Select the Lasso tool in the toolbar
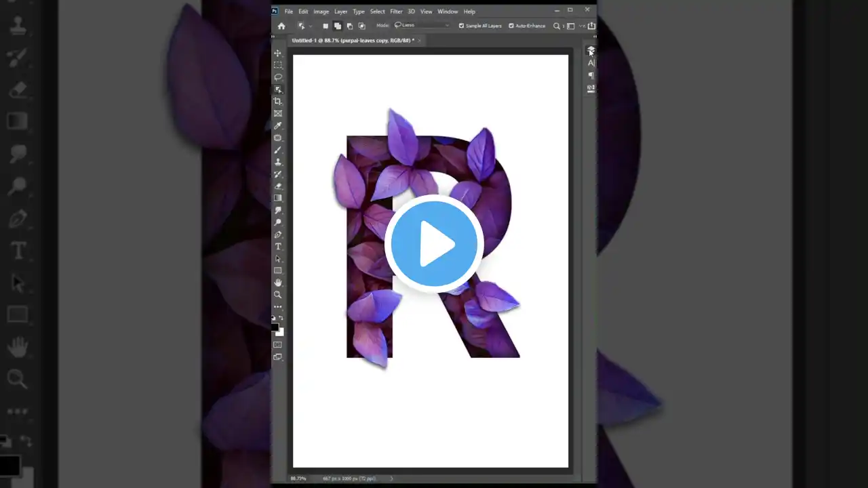This screenshot has width=868, height=488. pos(277,77)
